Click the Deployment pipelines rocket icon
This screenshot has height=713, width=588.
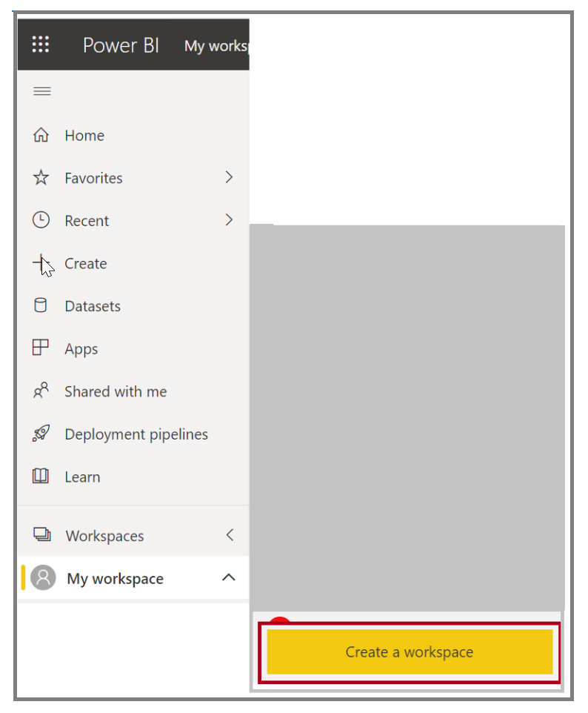[41, 434]
